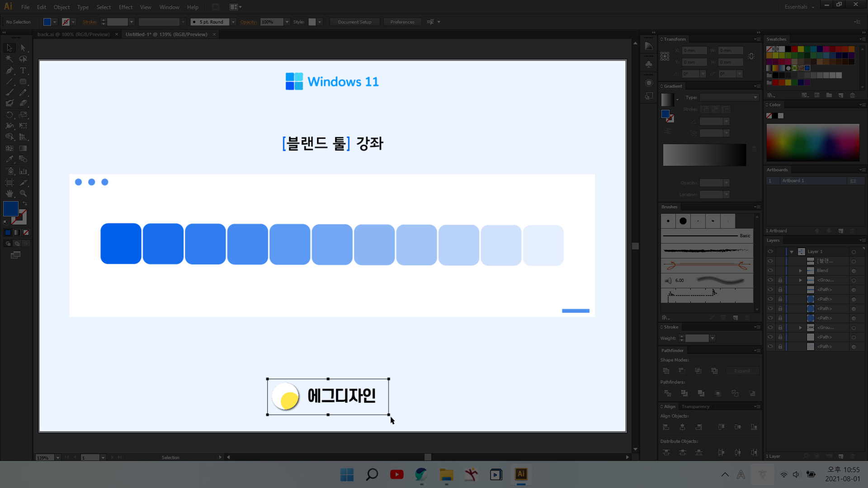The width and height of the screenshot is (868, 488).
Task: Select the Direct Selection tool
Action: [23, 48]
